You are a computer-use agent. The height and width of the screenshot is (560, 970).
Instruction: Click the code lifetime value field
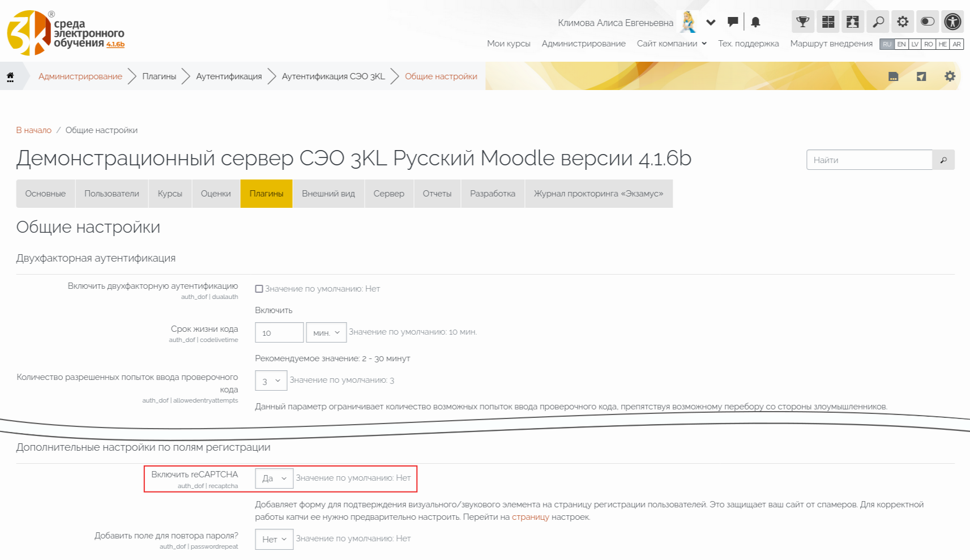(x=279, y=332)
